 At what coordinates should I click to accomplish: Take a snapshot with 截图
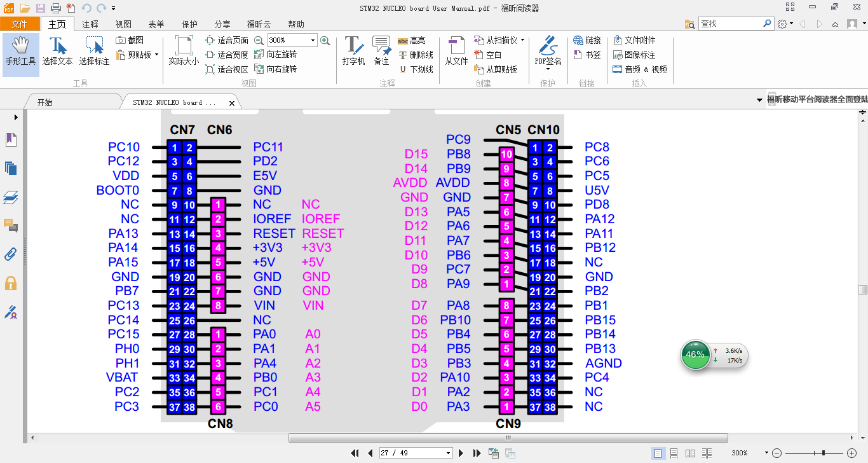coord(130,40)
